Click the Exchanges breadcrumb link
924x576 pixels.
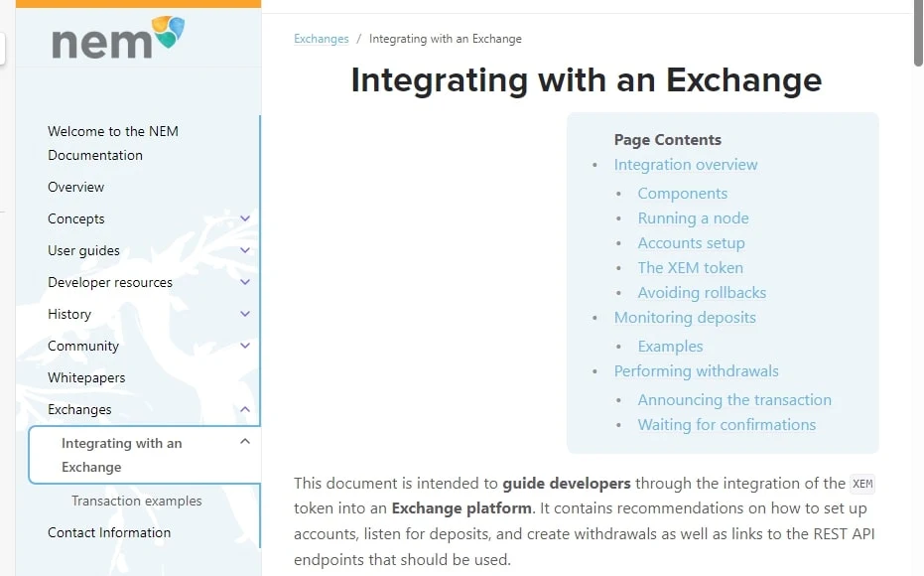(322, 39)
